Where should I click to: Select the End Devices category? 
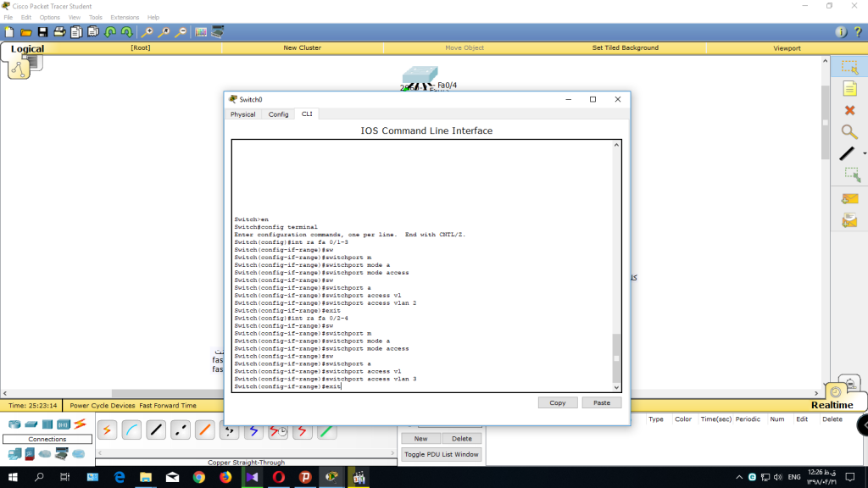tap(14, 454)
